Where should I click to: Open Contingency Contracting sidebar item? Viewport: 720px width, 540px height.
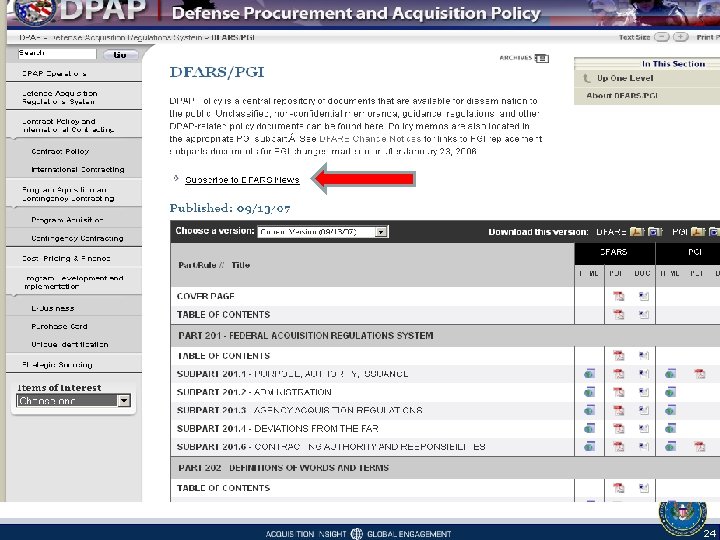77,238
